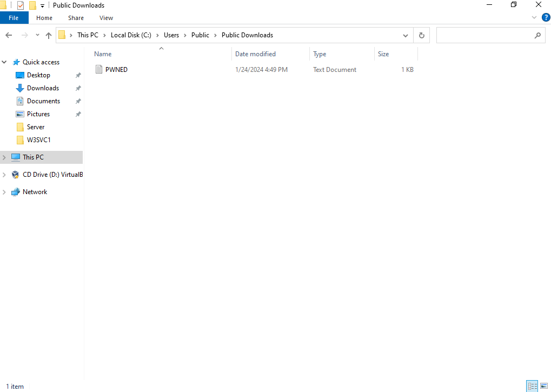Switch to the Share ribbon tab
The image size is (551, 392).
coord(76,17)
